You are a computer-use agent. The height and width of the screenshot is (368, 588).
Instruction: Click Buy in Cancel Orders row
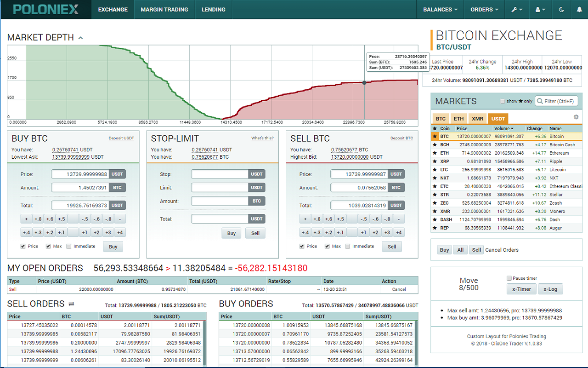444,250
